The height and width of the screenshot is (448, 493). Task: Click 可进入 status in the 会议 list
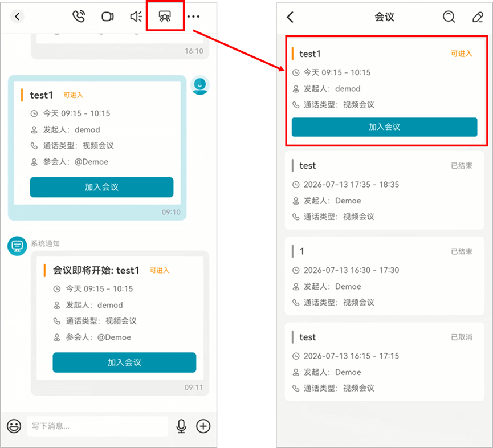pyautogui.click(x=462, y=54)
